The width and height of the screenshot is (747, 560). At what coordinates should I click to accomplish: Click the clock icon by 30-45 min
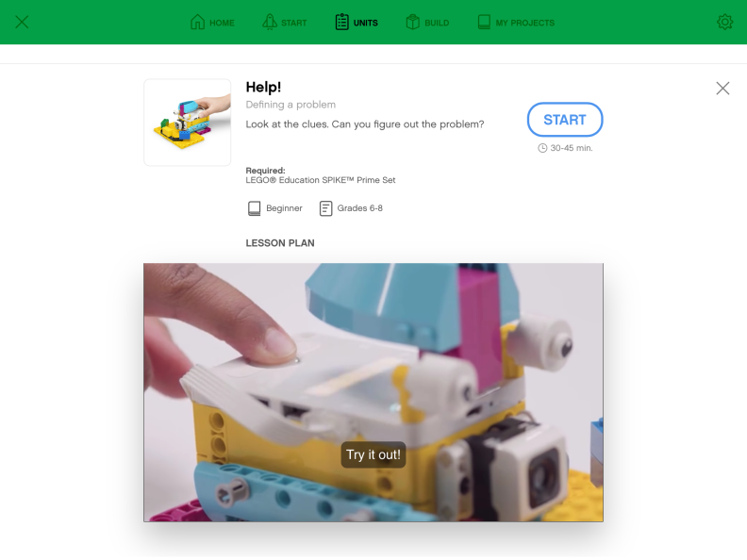click(542, 148)
